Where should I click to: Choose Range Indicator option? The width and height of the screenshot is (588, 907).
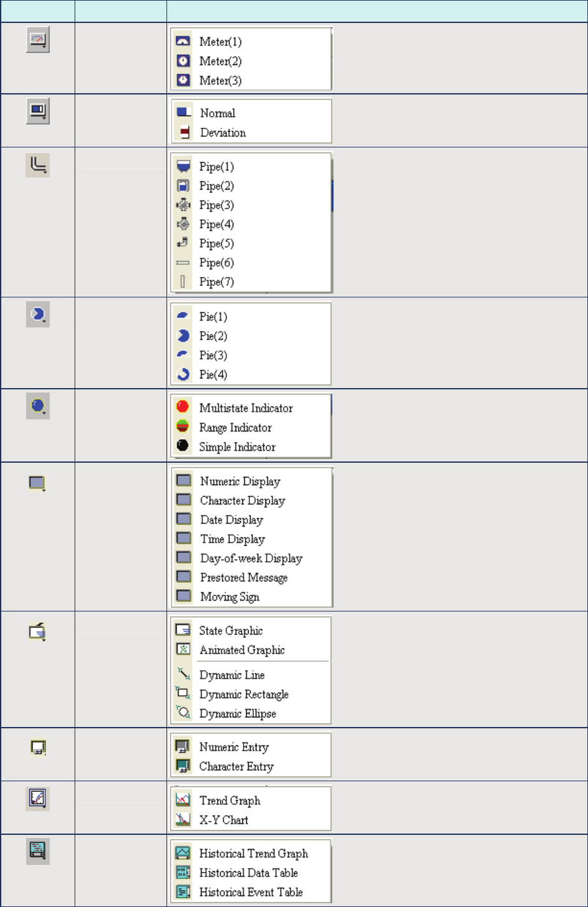coord(235,428)
